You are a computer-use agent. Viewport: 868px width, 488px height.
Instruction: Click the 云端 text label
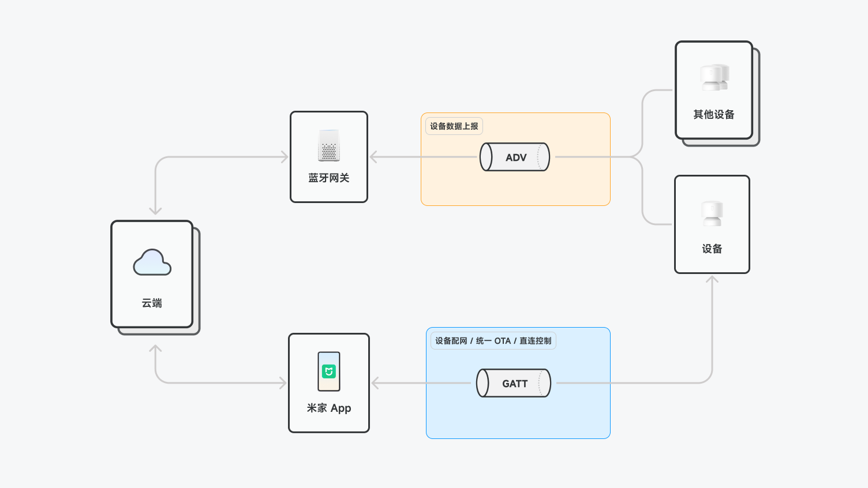[152, 303]
